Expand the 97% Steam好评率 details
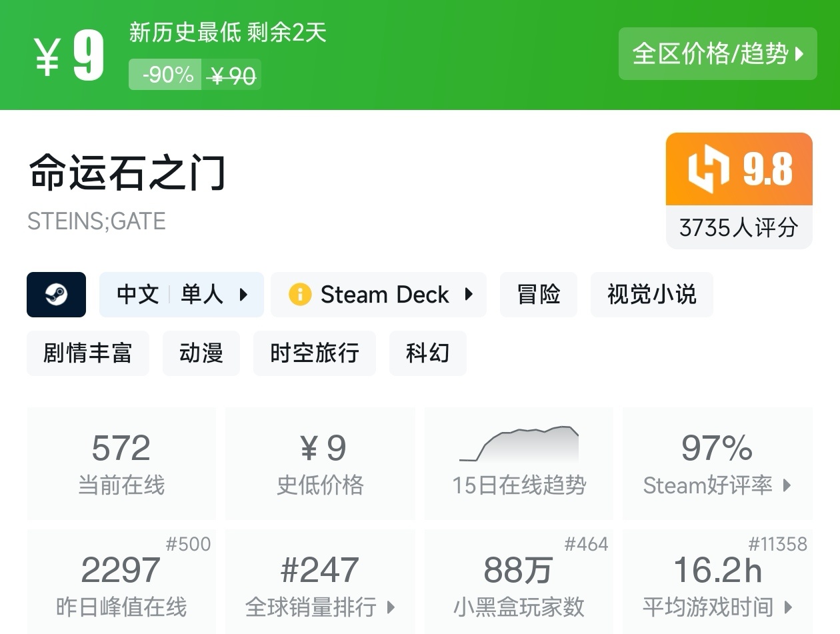This screenshot has width=840, height=634. click(717, 463)
